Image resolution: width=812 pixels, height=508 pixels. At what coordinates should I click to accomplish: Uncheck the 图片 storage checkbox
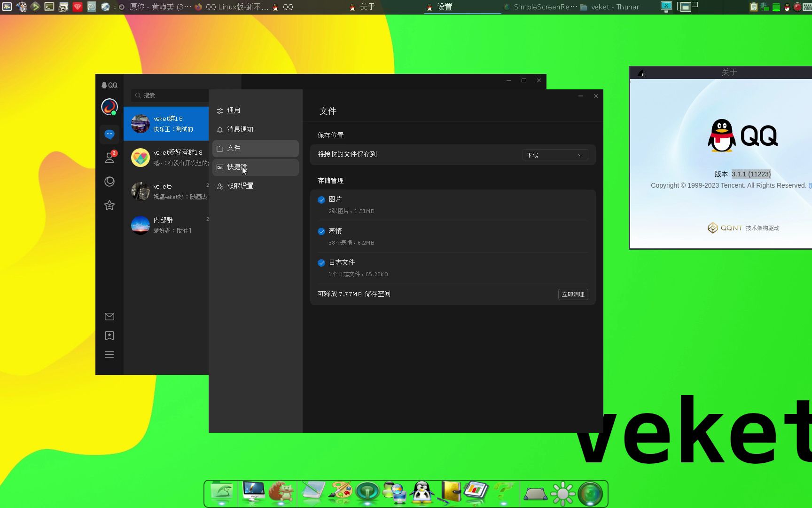click(x=321, y=200)
